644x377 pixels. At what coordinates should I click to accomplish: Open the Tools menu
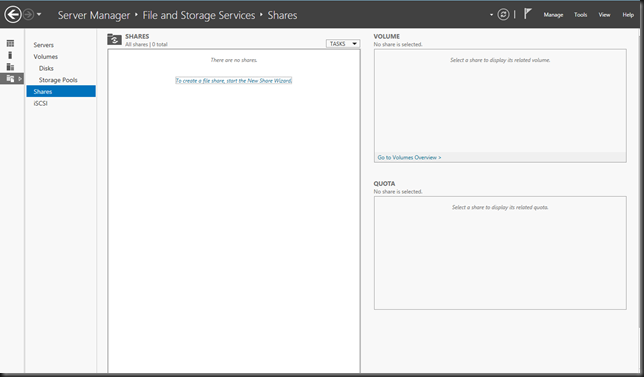pos(580,15)
